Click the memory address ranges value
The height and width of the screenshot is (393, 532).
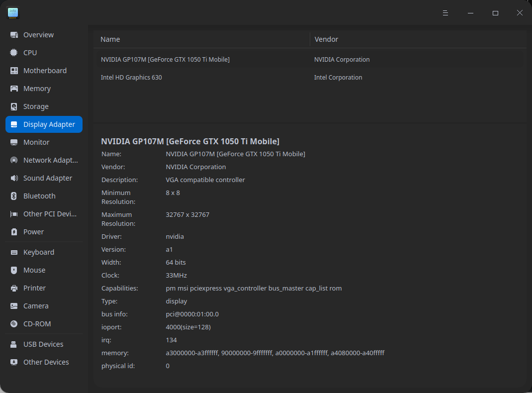[275, 353]
